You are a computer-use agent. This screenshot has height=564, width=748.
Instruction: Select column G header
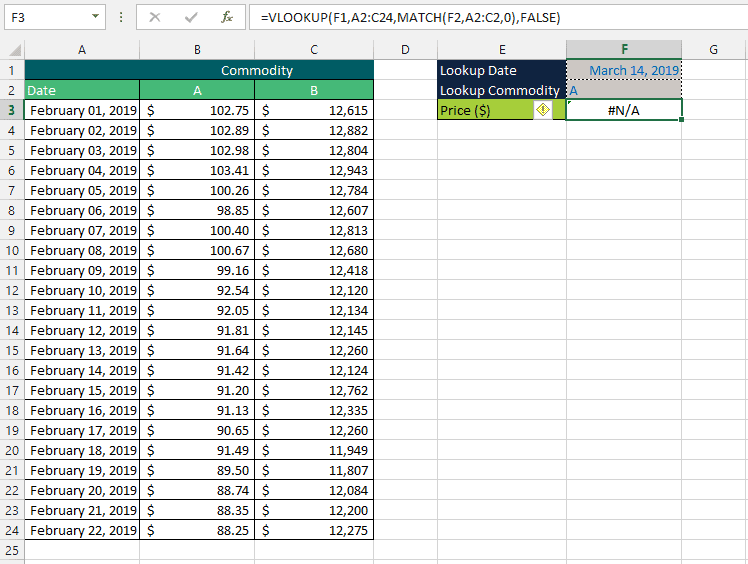[x=714, y=50]
